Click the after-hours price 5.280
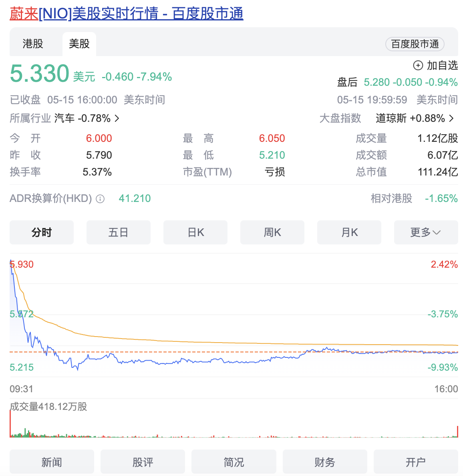463x476 pixels. (376, 82)
